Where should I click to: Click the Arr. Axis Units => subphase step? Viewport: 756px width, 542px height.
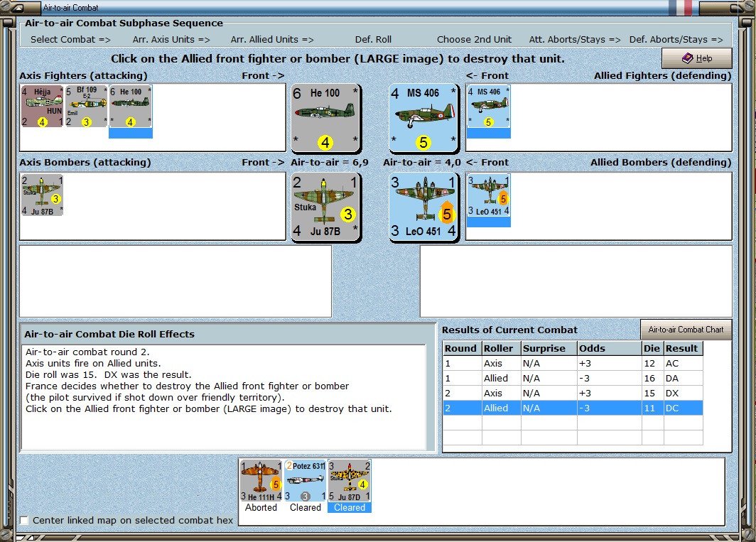tap(171, 40)
